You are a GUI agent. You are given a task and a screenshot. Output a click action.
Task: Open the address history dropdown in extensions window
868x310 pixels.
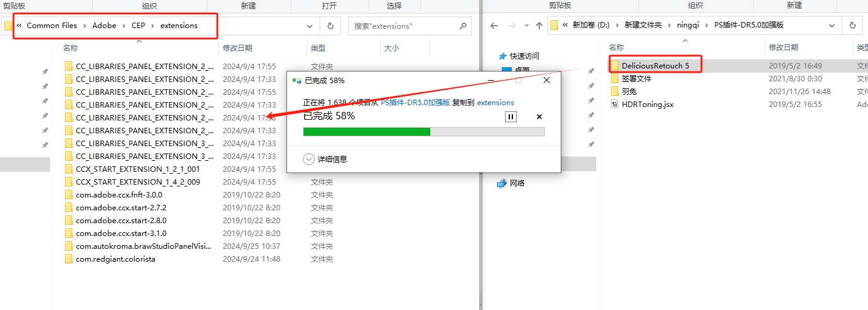pyautogui.click(x=310, y=26)
